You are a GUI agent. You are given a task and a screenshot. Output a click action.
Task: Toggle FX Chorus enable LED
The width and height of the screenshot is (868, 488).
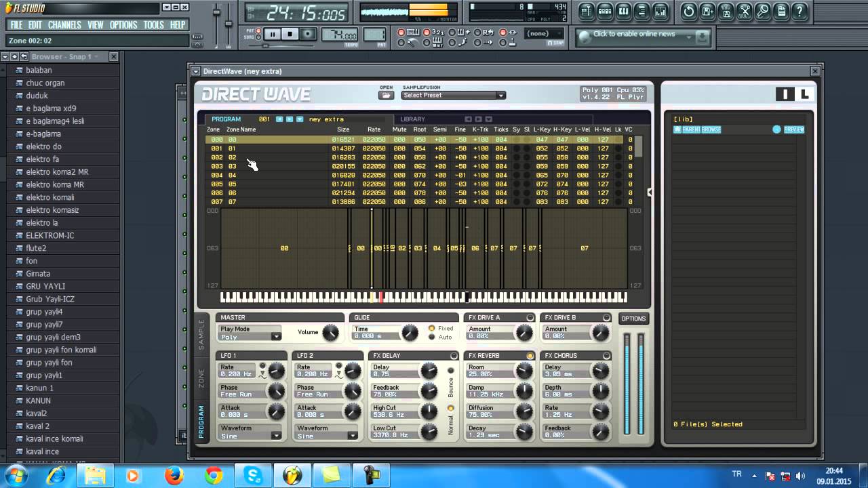[606, 355]
